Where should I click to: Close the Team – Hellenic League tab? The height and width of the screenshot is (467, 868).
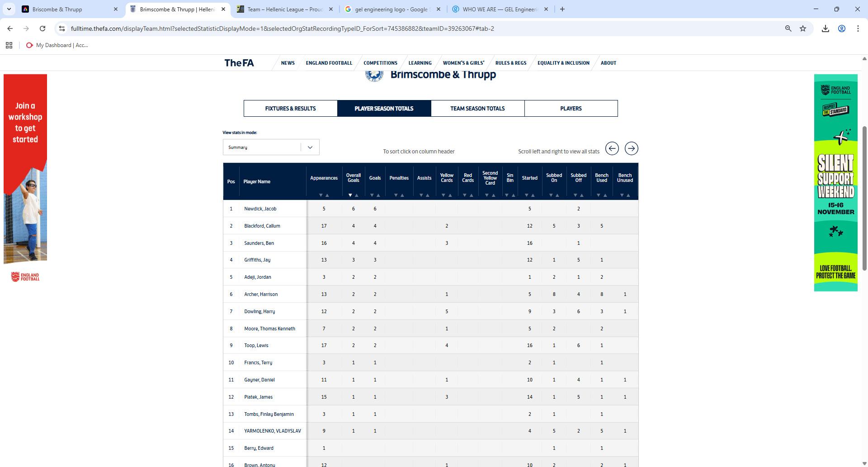coord(331,9)
